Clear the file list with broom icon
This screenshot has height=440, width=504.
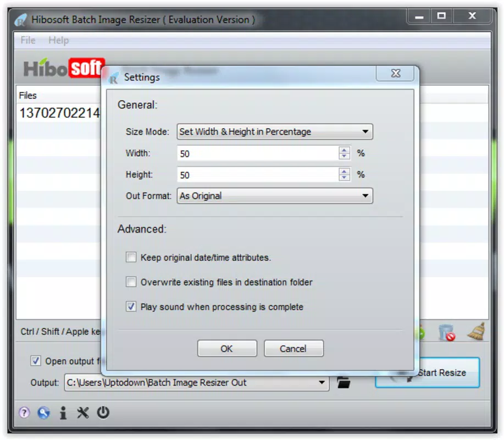pos(477,331)
